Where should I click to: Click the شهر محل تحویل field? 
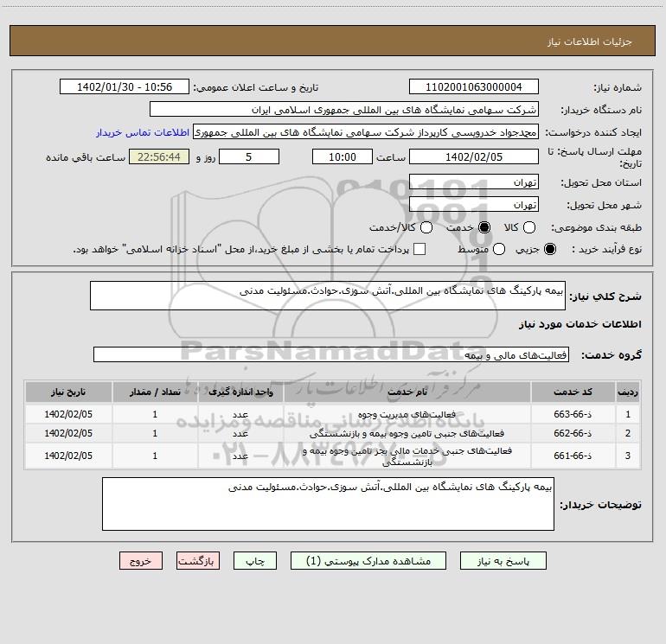coord(474,205)
